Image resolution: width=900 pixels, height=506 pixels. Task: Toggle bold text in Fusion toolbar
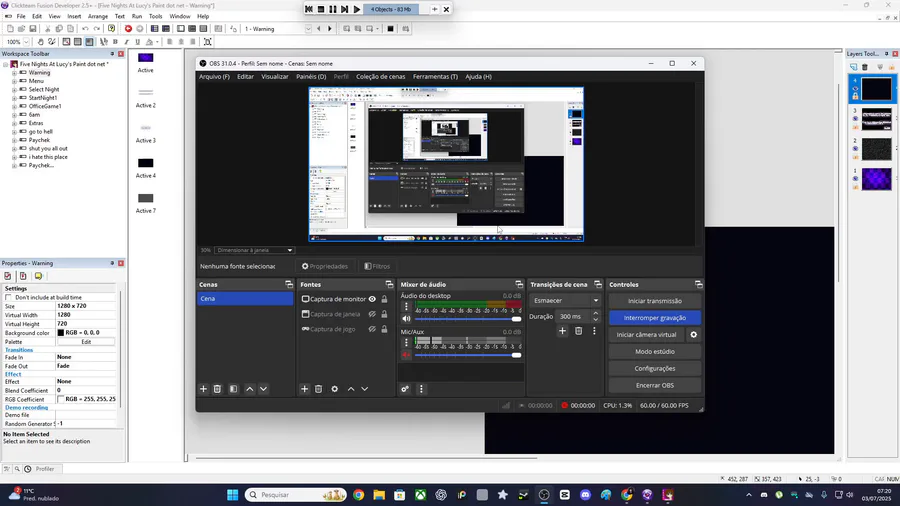(x=115, y=42)
